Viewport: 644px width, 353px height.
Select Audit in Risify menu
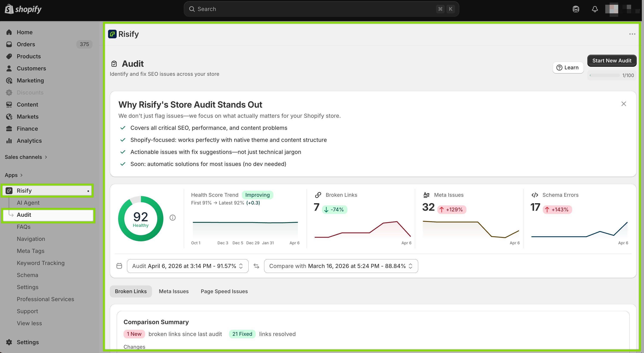(48, 215)
